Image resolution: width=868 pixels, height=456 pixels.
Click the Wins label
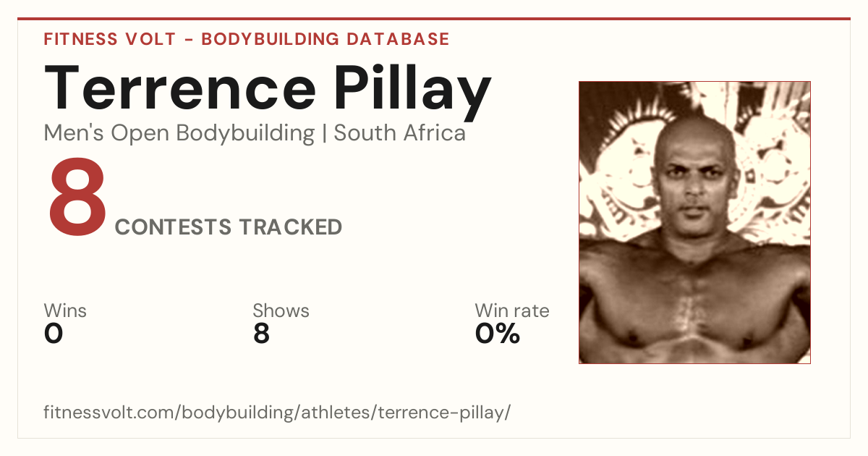pyautogui.click(x=65, y=311)
